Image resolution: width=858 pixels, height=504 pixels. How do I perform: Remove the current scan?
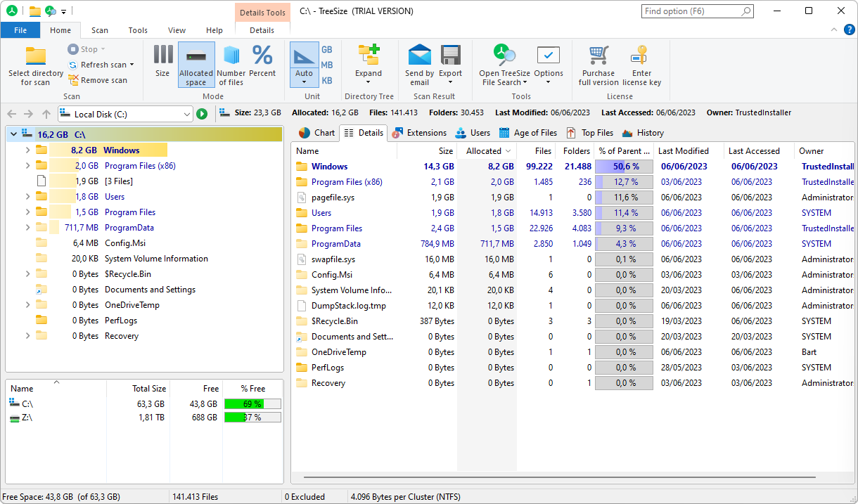98,80
